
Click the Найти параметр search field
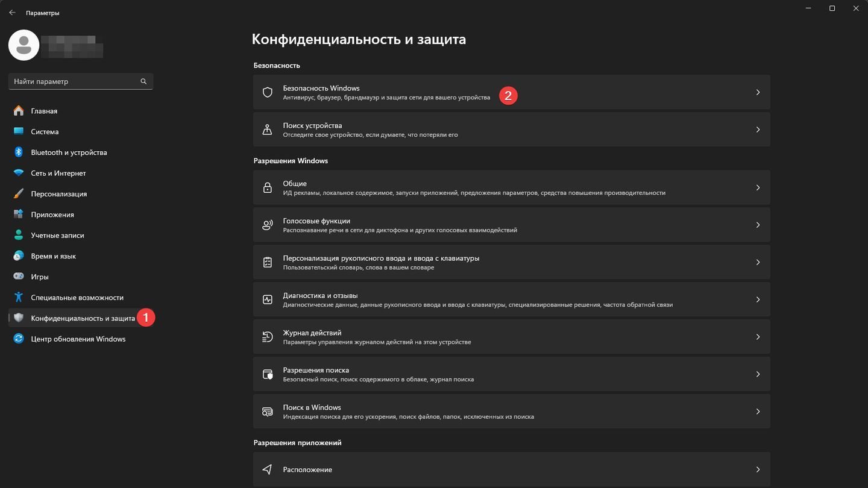81,81
